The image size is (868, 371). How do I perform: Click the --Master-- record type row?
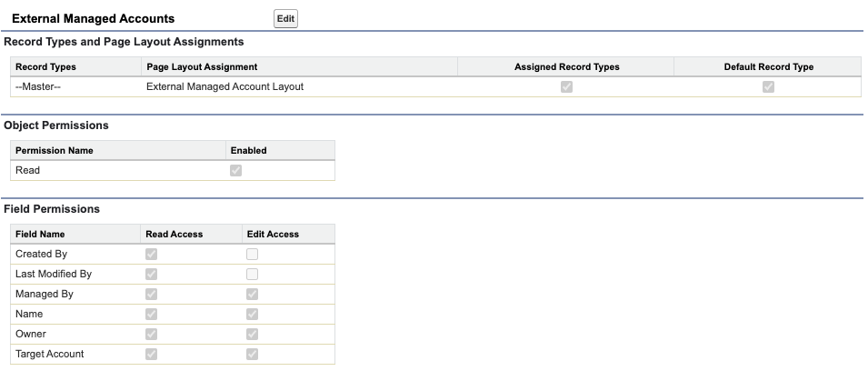point(38,87)
